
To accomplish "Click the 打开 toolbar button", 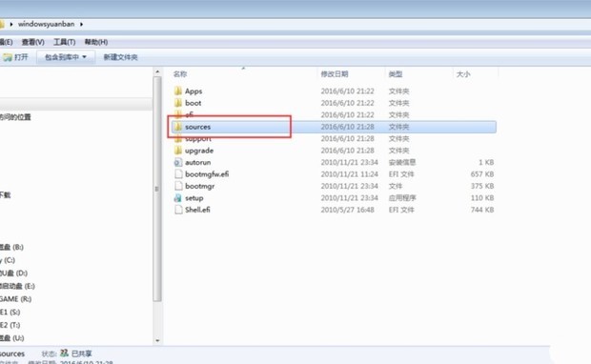I will [x=16, y=57].
